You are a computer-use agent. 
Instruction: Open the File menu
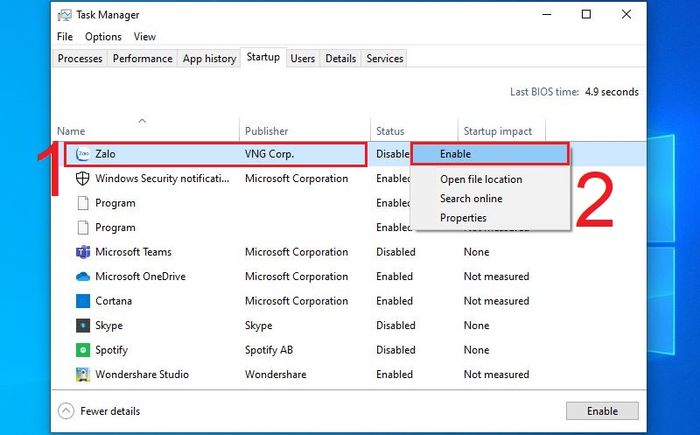[x=65, y=37]
